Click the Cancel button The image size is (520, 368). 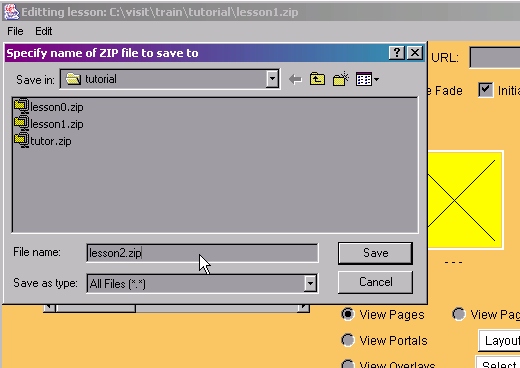point(375,282)
